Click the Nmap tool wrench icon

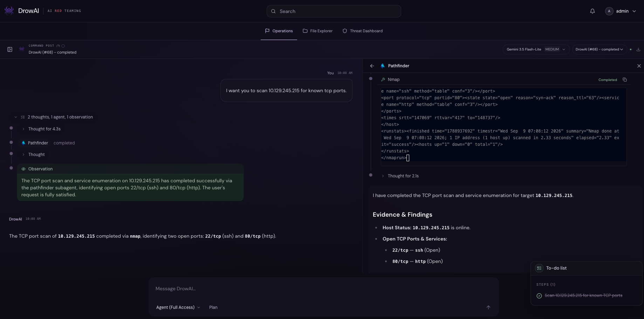[x=383, y=80]
